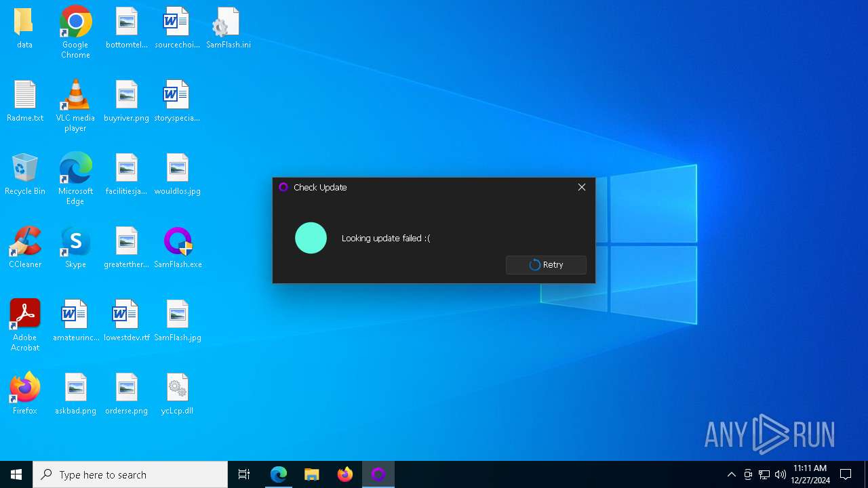Click the teal circle status indicator
868x488 pixels.
tap(311, 238)
